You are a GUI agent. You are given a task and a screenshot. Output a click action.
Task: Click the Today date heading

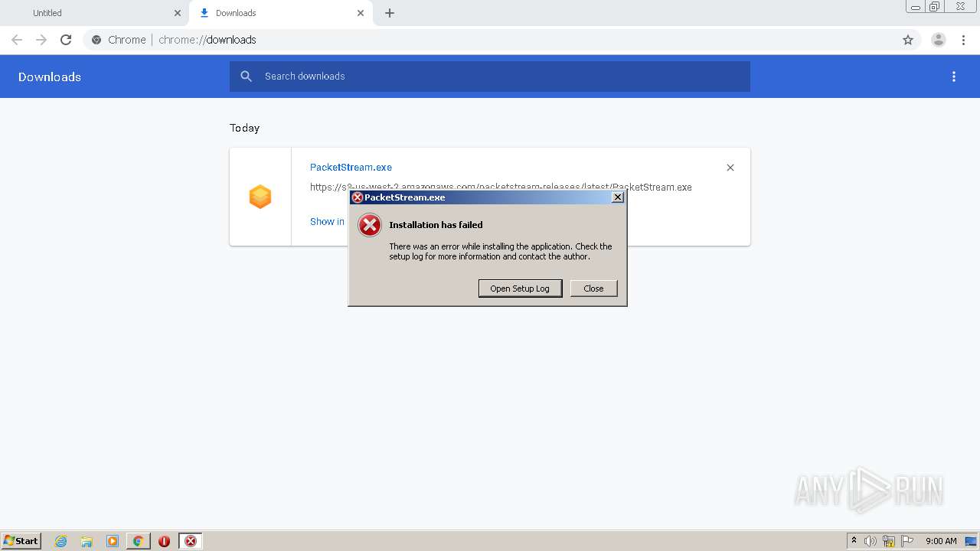pos(245,128)
